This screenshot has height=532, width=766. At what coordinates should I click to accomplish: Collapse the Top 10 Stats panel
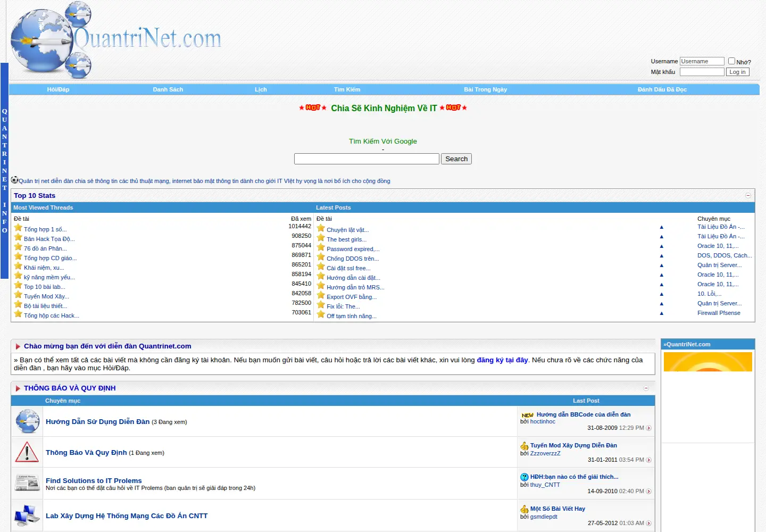click(x=748, y=196)
